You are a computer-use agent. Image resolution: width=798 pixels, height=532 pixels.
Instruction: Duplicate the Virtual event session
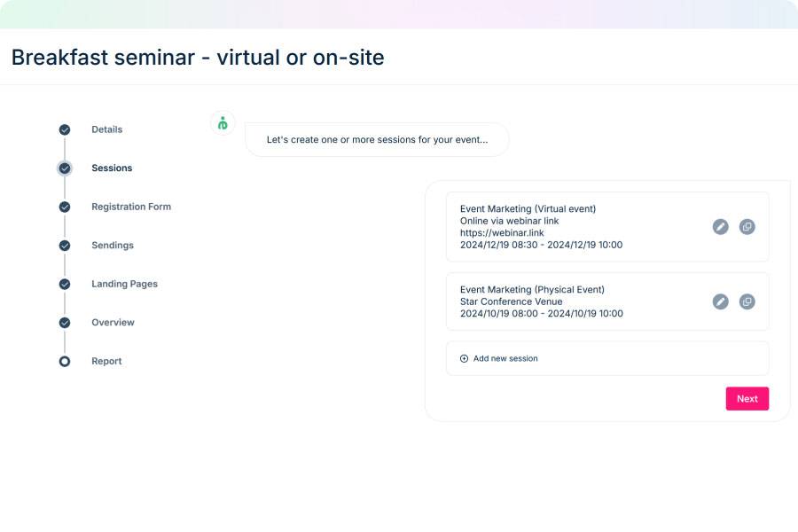[747, 227]
